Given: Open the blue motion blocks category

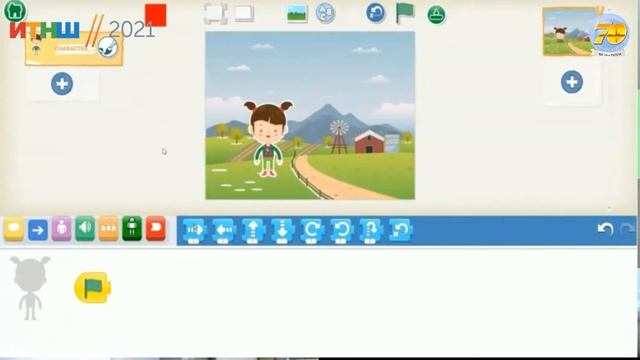Looking at the screenshot, I should [x=38, y=230].
